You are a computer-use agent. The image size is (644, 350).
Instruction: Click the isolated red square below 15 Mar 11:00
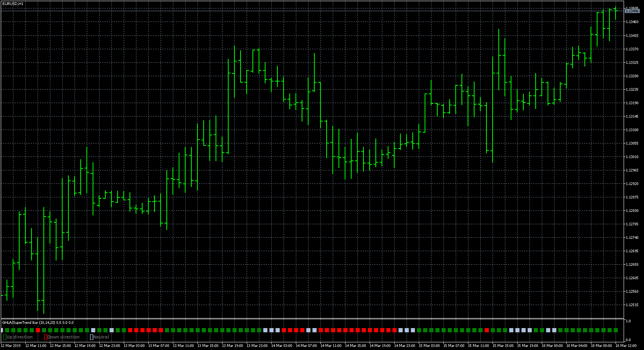[486, 330]
